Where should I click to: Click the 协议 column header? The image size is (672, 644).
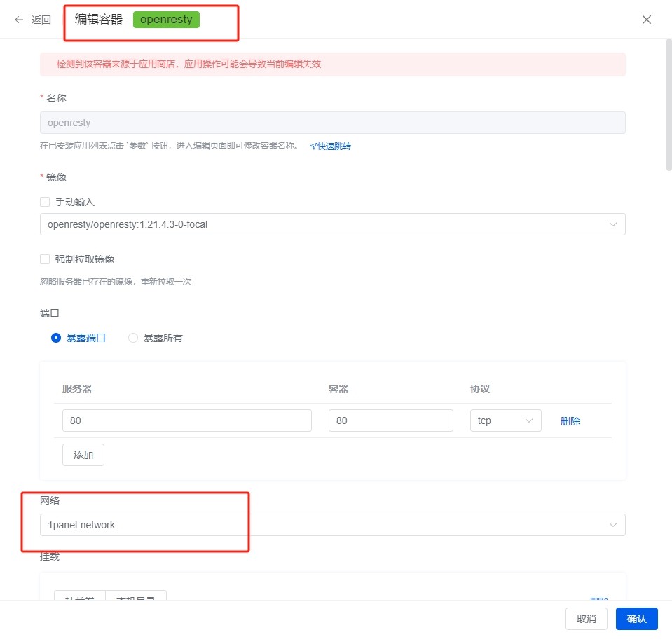tap(479, 389)
